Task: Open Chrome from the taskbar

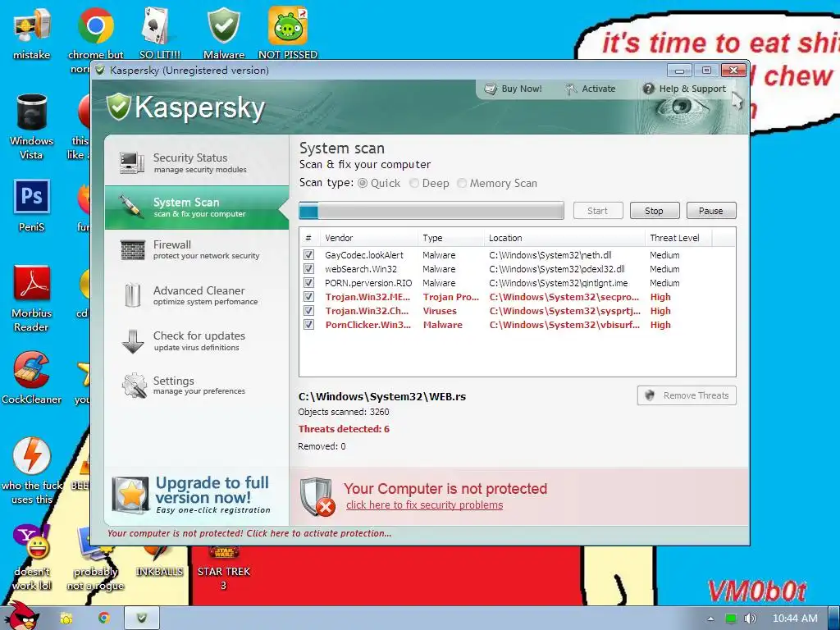Action: (104, 619)
